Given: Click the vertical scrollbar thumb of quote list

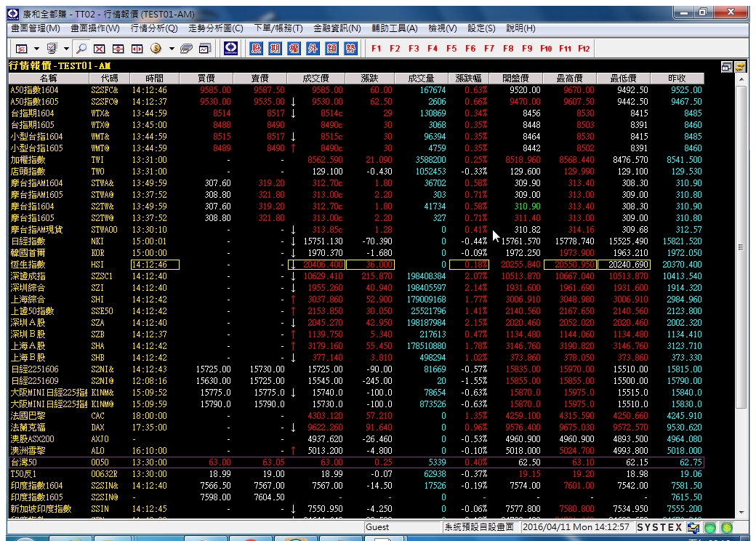Looking at the screenshot, I should point(741,247).
